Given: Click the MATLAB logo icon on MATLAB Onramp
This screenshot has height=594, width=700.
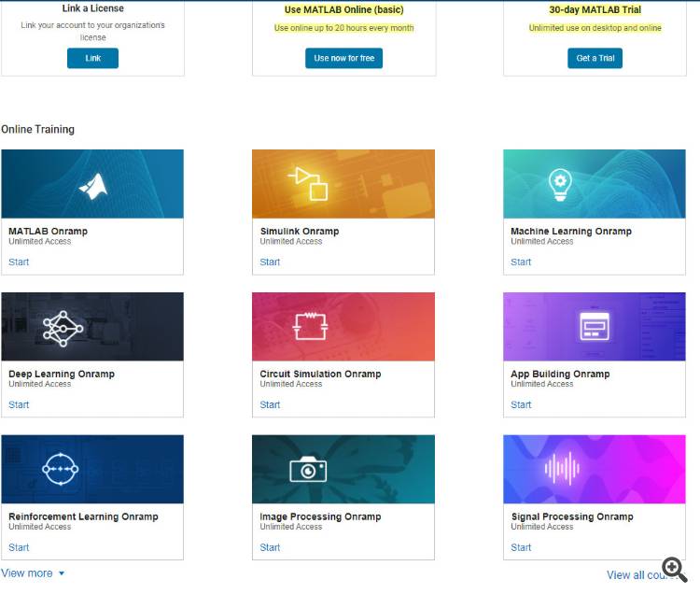Looking at the screenshot, I should tap(93, 186).
